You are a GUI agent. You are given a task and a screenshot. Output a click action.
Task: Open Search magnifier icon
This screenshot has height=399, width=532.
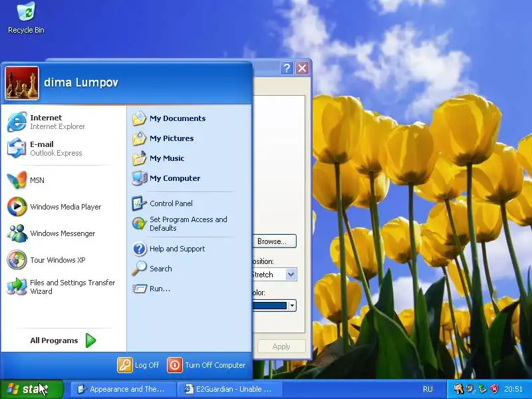coord(139,269)
